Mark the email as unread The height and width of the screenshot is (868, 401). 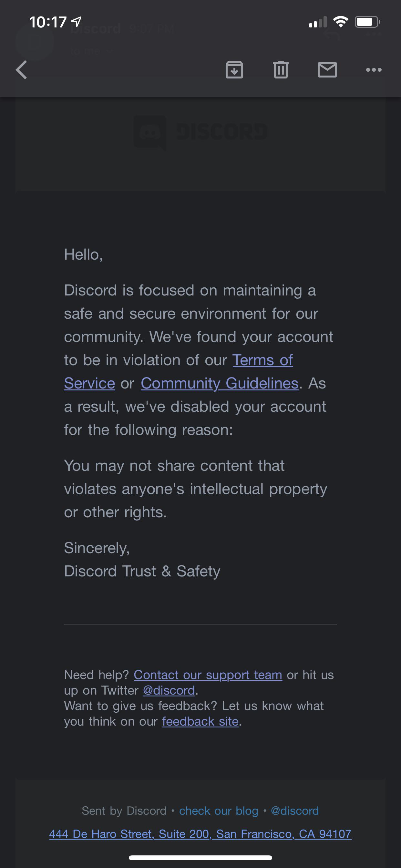click(327, 70)
